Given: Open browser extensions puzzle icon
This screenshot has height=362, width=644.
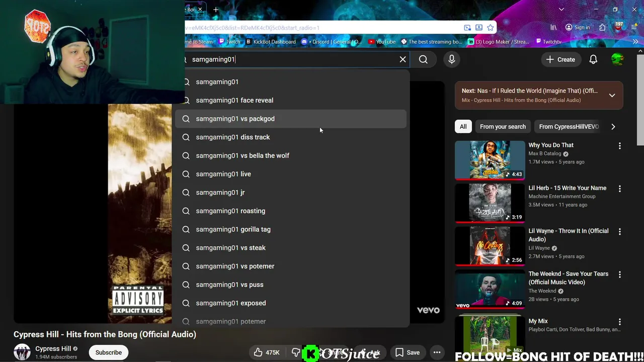Looking at the screenshot, I should click(x=602, y=28).
